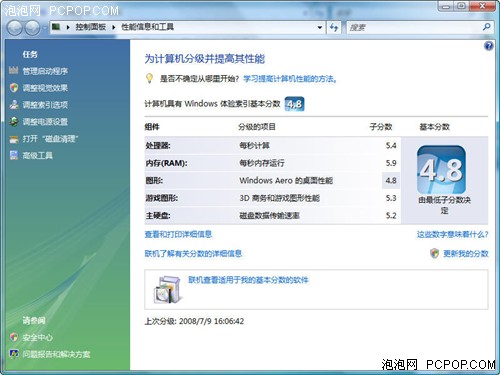Open 高级工具 link in sidebar

37,156
